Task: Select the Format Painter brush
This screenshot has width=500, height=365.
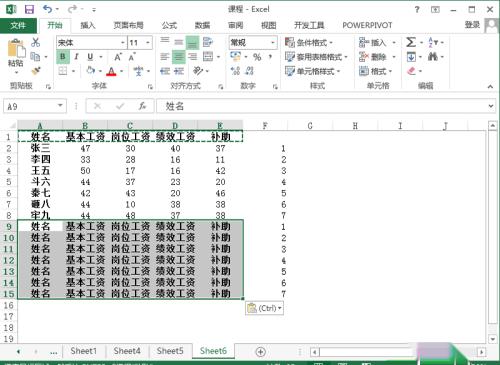Action: [35, 71]
